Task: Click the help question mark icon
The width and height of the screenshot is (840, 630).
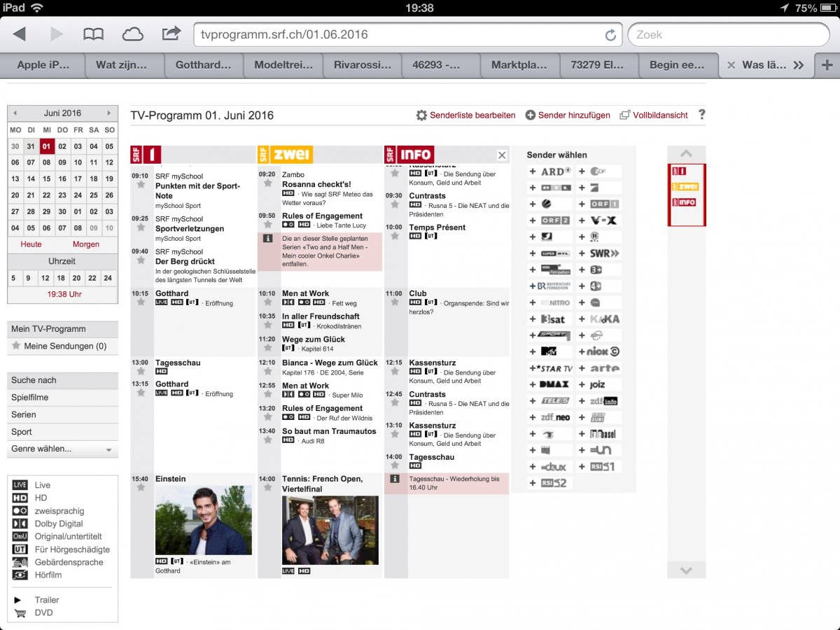Action: click(x=701, y=115)
